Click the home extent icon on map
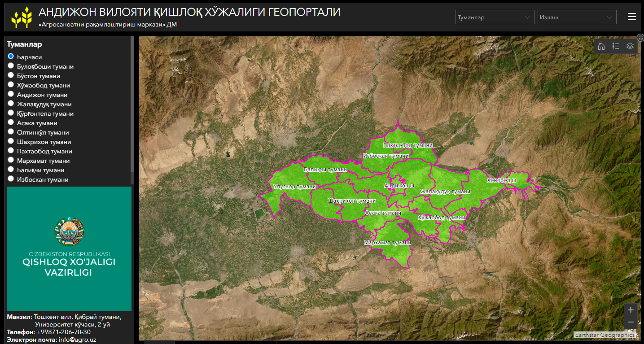Viewport: 644px width, 344px height. point(601,46)
